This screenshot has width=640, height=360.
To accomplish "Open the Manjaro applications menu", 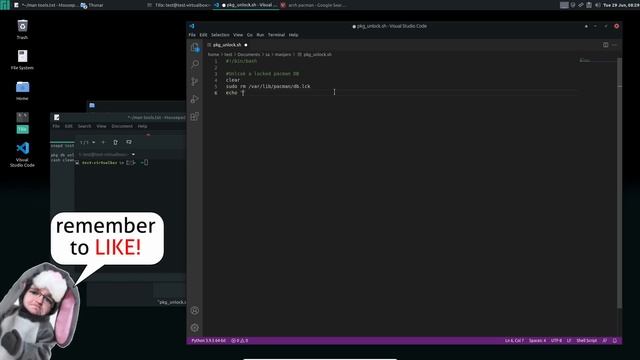I will coord(4,5).
